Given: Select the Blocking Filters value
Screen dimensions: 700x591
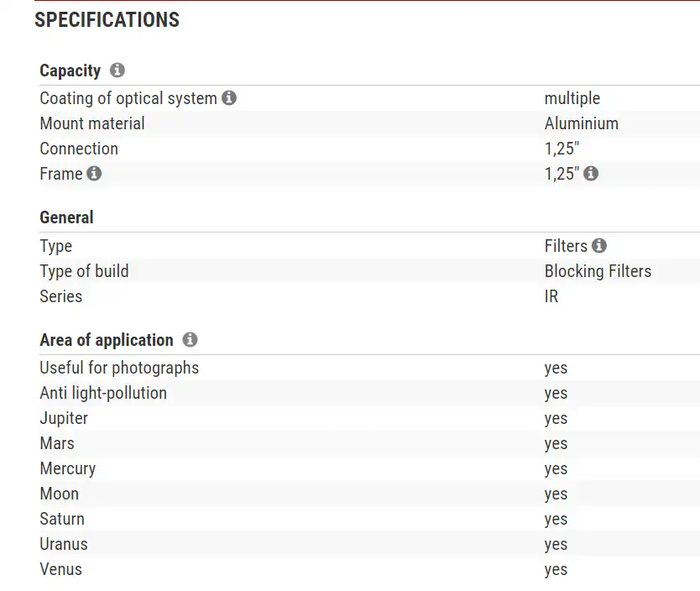Looking at the screenshot, I should tap(598, 271).
